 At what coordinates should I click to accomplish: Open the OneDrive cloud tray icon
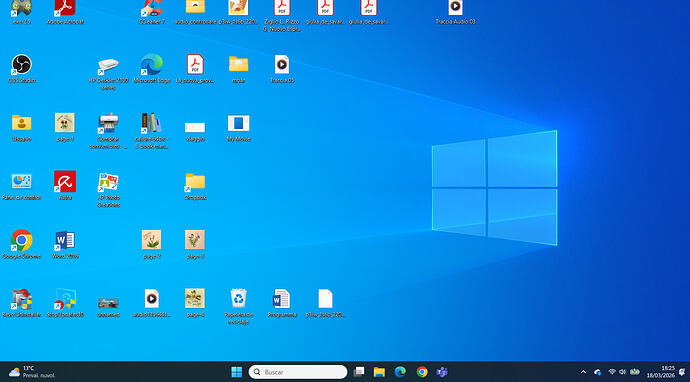(x=598, y=372)
